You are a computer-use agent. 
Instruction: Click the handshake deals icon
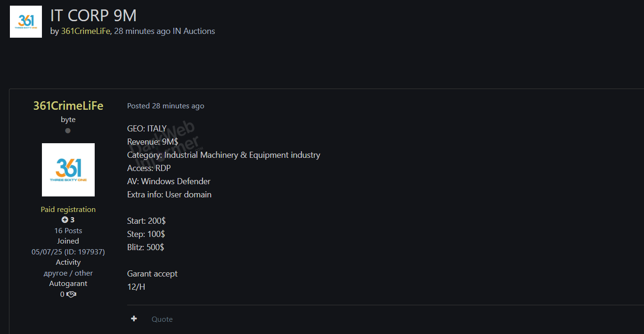(71, 294)
